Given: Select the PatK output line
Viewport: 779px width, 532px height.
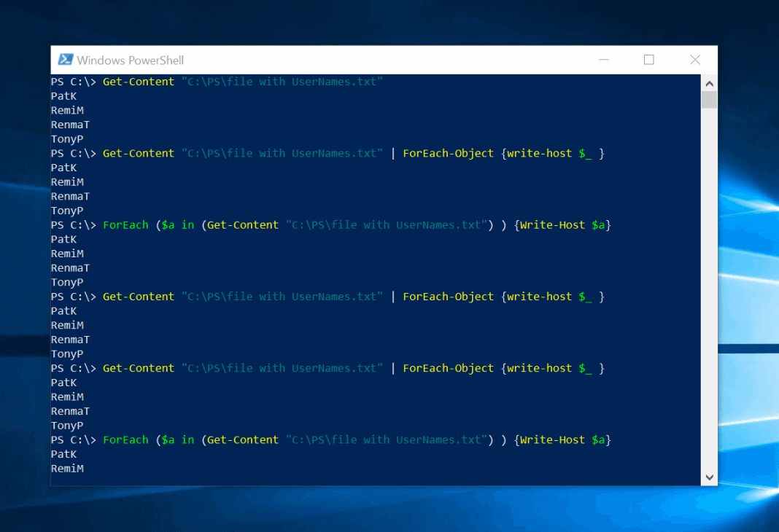Looking at the screenshot, I should coord(63,95).
